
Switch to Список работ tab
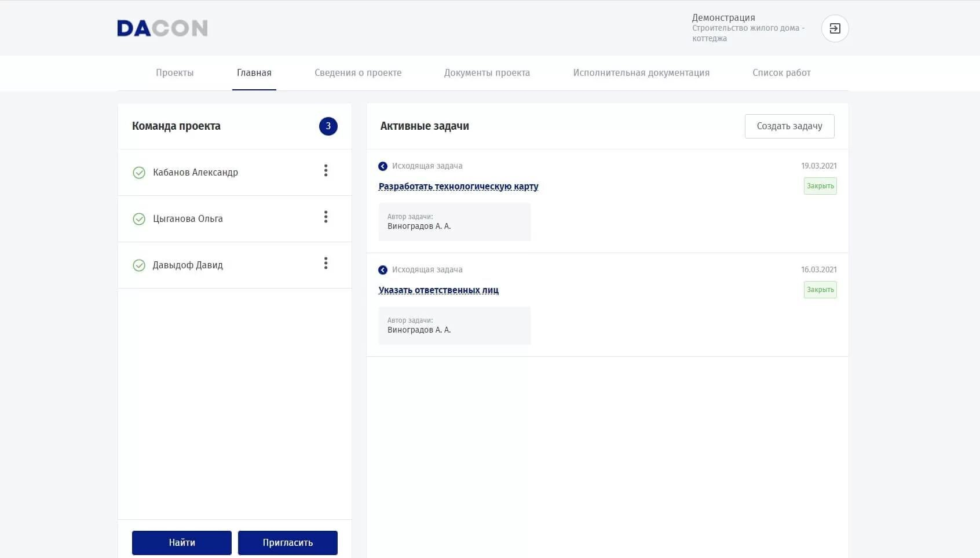tap(781, 73)
